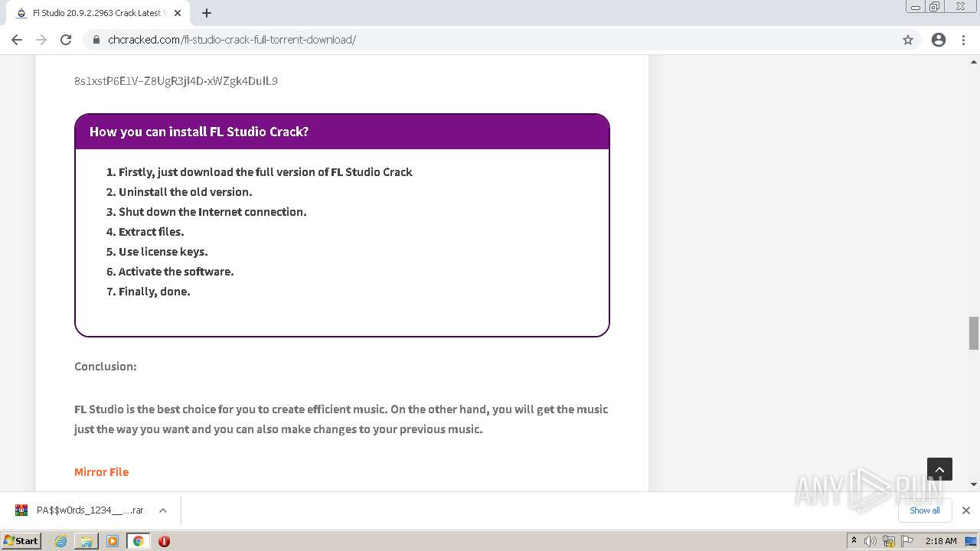This screenshot has width=980, height=551.
Task: View site security lock information
Action: coord(96,40)
